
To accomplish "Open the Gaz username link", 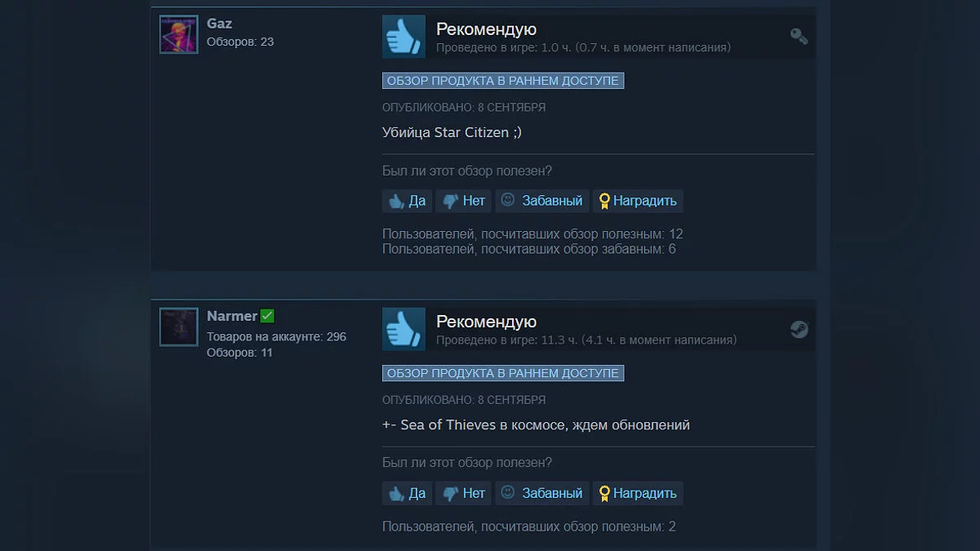I will [x=220, y=24].
